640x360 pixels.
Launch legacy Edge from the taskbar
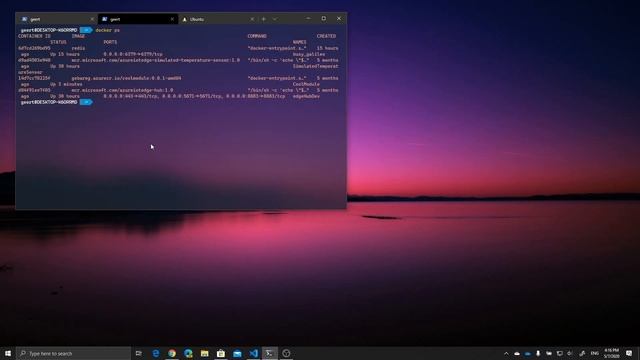(x=156, y=353)
